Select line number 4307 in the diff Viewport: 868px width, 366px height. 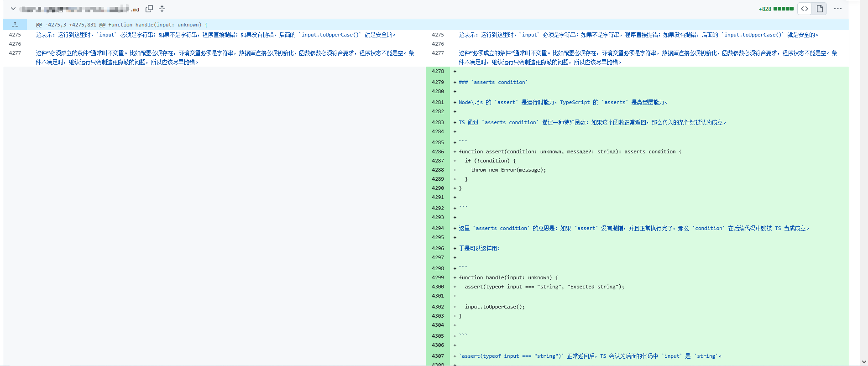(x=438, y=356)
